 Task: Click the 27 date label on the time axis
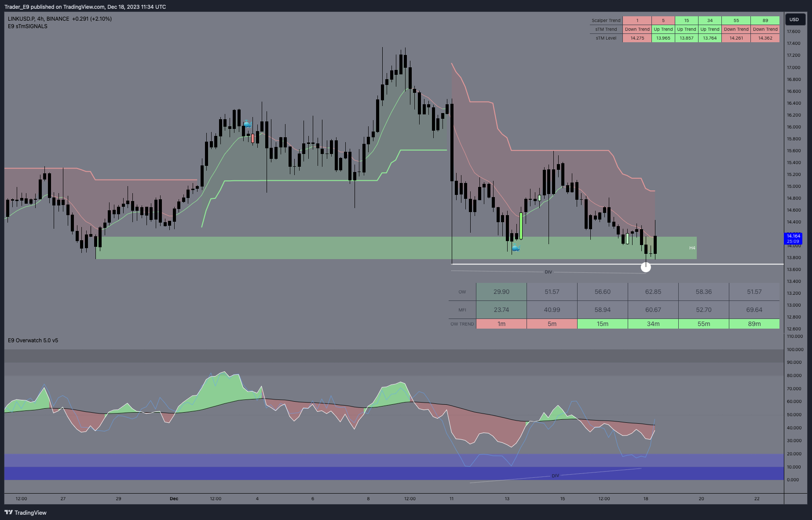click(x=63, y=499)
